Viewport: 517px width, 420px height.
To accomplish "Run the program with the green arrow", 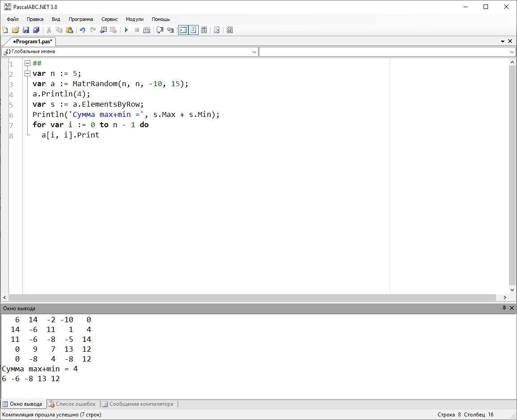I will click(x=126, y=30).
